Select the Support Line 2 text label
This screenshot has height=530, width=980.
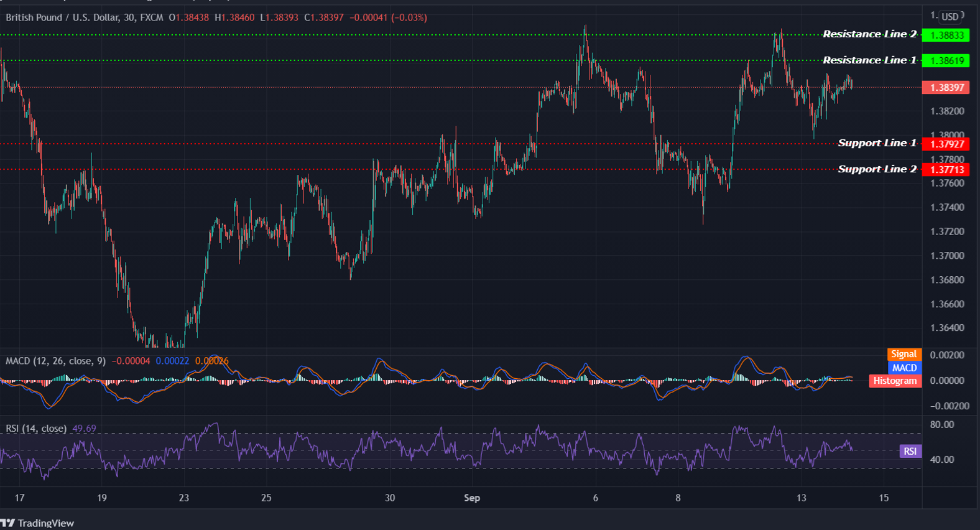click(x=877, y=169)
